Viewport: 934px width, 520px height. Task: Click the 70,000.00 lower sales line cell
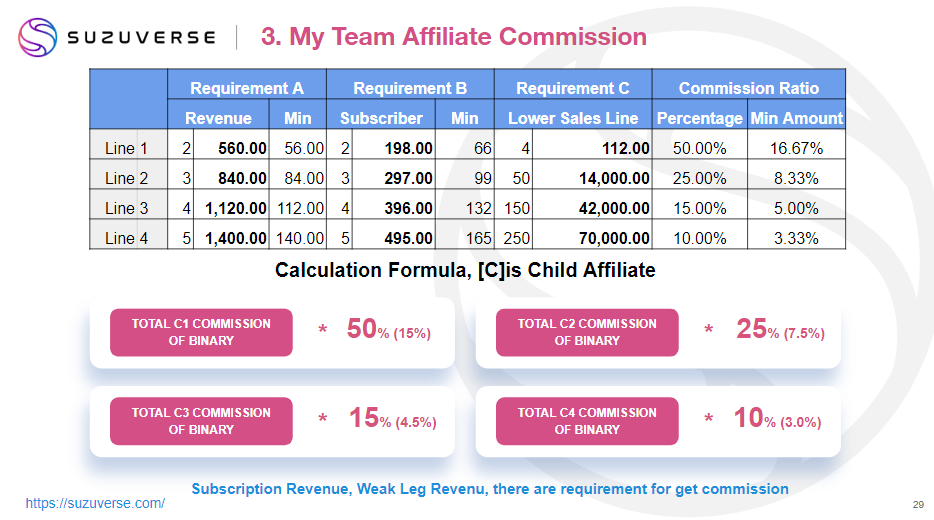coord(614,238)
